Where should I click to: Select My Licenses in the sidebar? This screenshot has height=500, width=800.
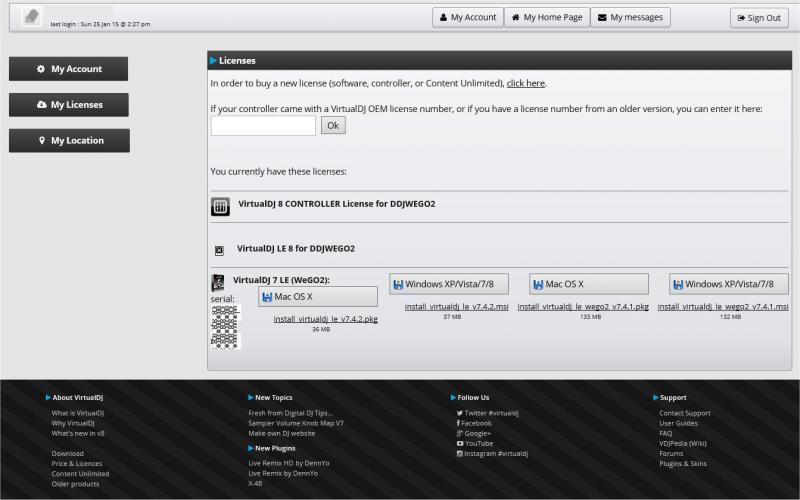tap(69, 105)
